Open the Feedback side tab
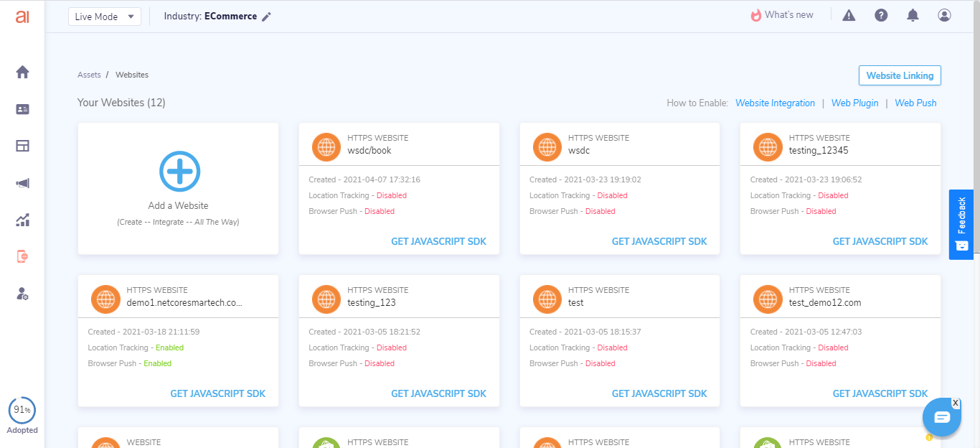Image resolution: width=980 pixels, height=448 pixels. click(x=961, y=225)
